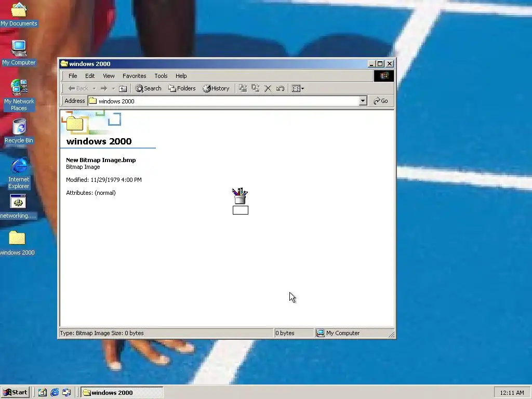Maximize the windows 2000 window
The height and width of the screenshot is (399, 532).
(x=380, y=64)
